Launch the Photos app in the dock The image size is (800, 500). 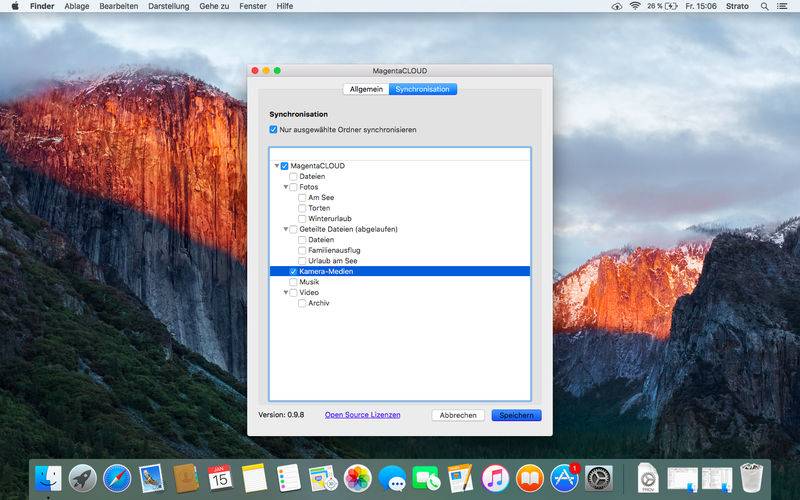coord(357,478)
